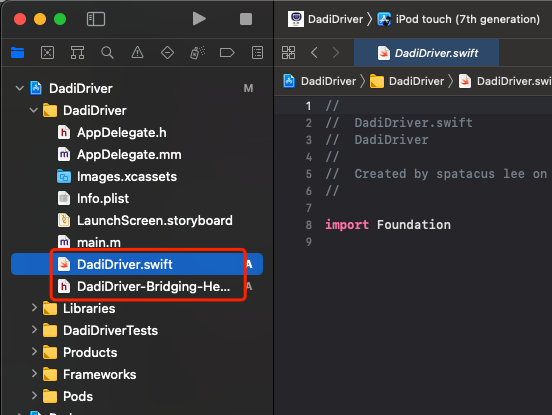Collapse the DadiDriver project root
Viewport: 552px width, 415px height.
[x=20, y=88]
